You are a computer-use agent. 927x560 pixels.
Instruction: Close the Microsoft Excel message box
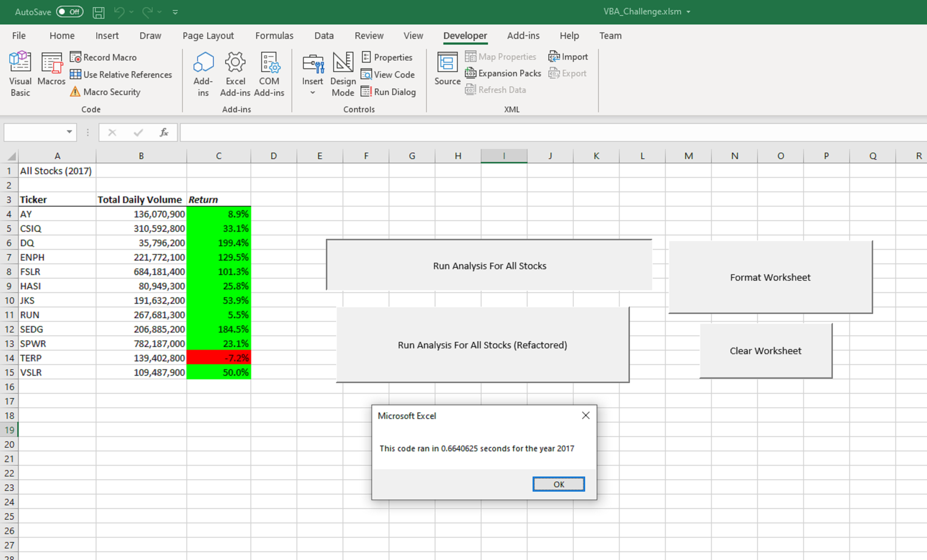pos(586,415)
